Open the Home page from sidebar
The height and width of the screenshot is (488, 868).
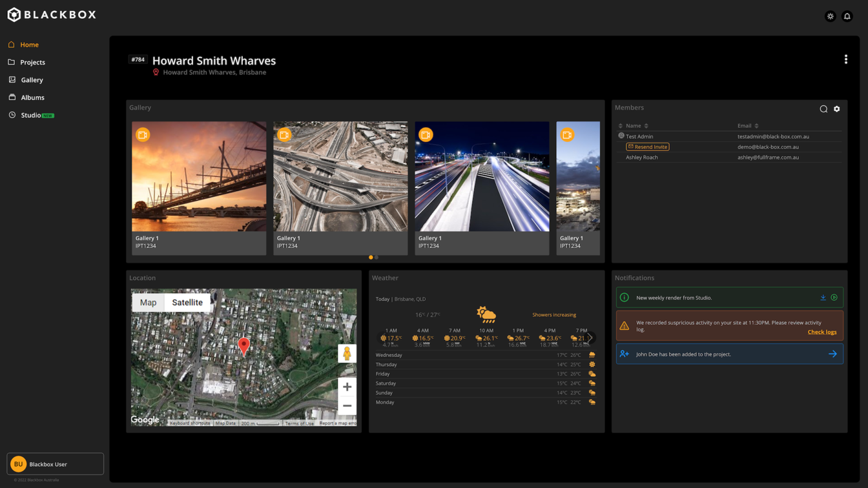(23, 45)
